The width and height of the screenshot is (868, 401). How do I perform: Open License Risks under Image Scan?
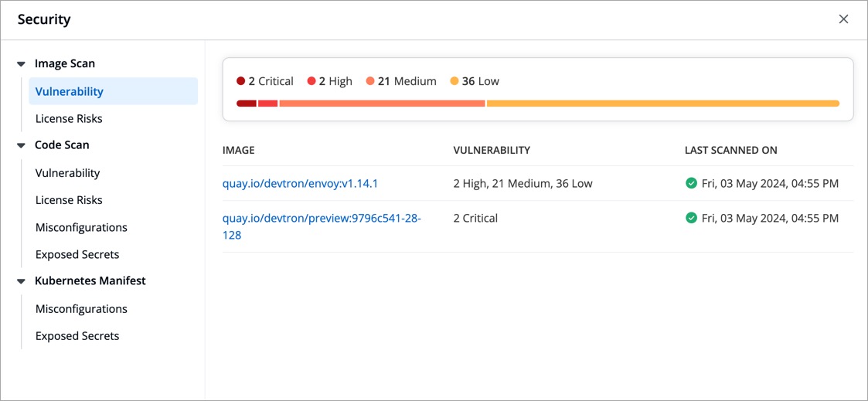click(69, 119)
